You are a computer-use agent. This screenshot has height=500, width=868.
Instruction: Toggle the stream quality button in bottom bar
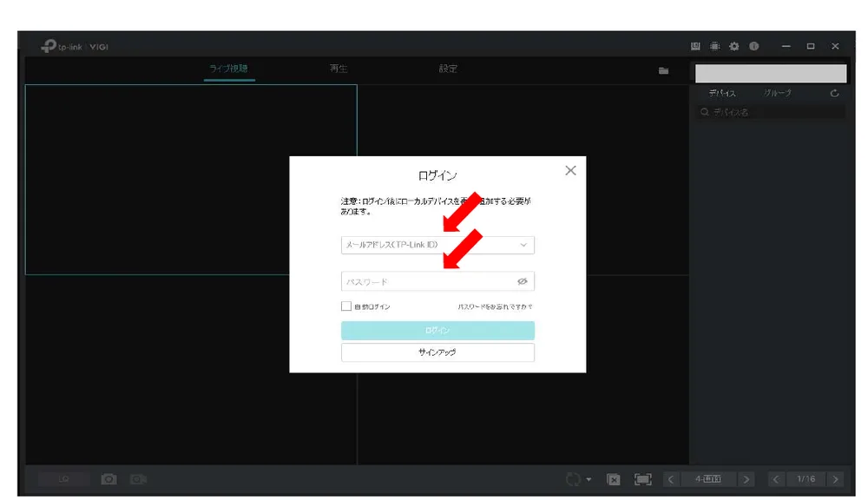pos(63,479)
